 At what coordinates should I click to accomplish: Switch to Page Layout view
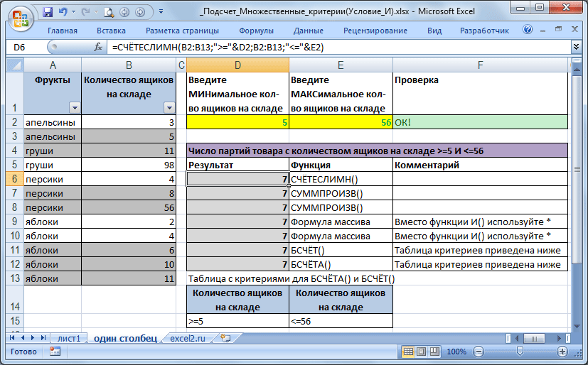click(422, 352)
